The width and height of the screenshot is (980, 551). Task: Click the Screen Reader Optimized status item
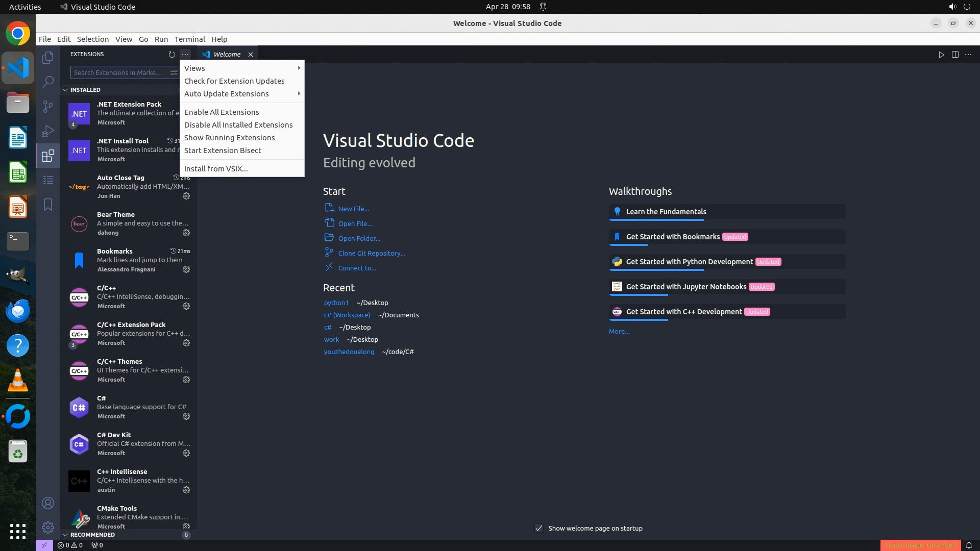tap(920, 545)
